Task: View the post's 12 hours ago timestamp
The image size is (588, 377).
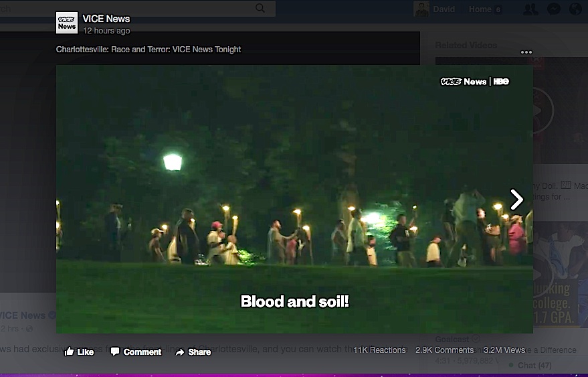Action: click(106, 31)
